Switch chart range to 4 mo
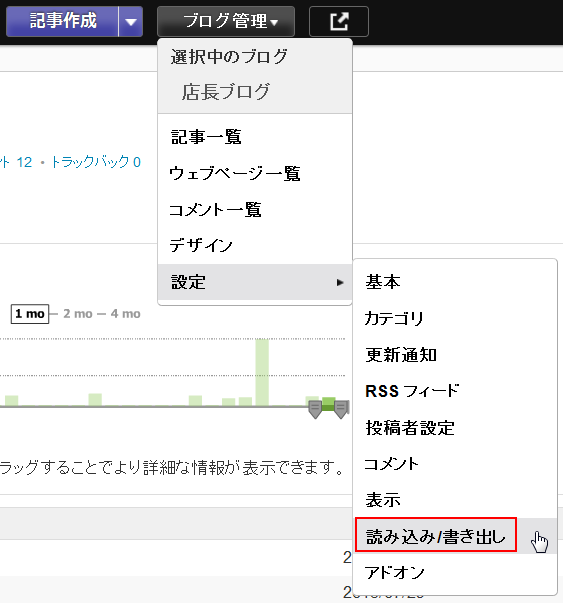Image resolution: width=563 pixels, height=603 pixels. coord(126,314)
